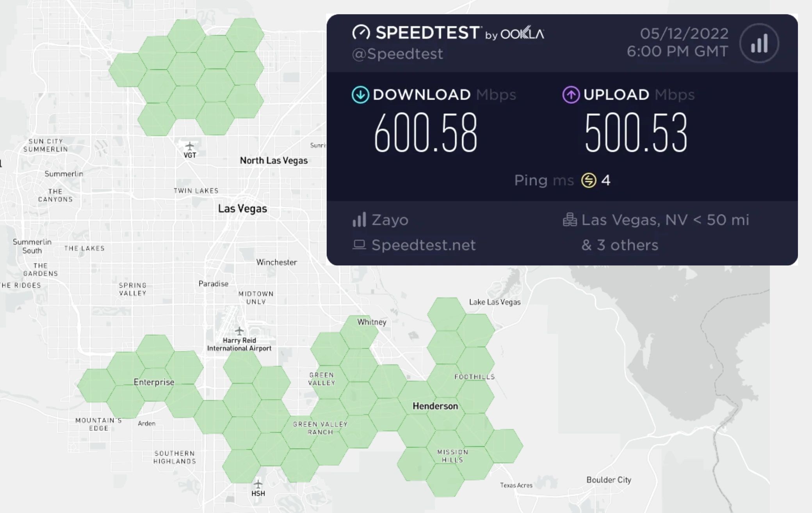The height and width of the screenshot is (513, 812).
Task: Click the 600.58 download speed value
Action: (426, 133)
